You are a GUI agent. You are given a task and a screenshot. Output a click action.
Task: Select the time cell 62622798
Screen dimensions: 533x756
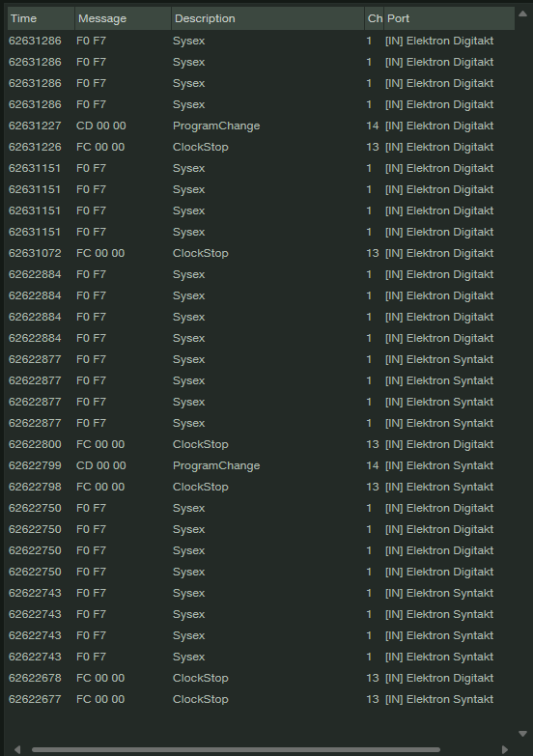coord(35,487)
